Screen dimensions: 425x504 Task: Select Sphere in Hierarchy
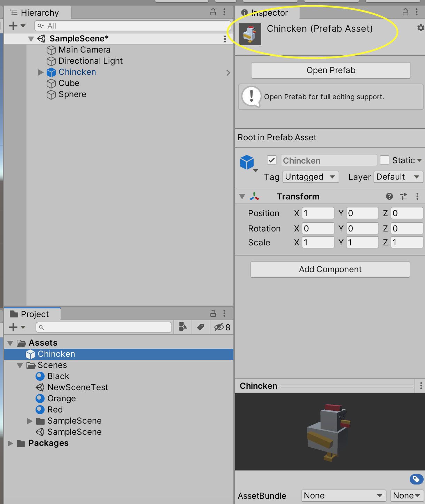tap(72, 94)
